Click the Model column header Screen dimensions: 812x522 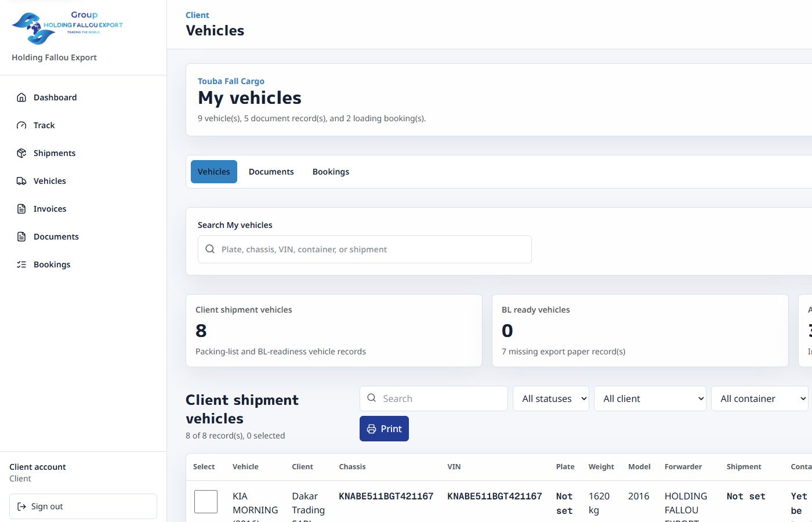click(639, 467)
